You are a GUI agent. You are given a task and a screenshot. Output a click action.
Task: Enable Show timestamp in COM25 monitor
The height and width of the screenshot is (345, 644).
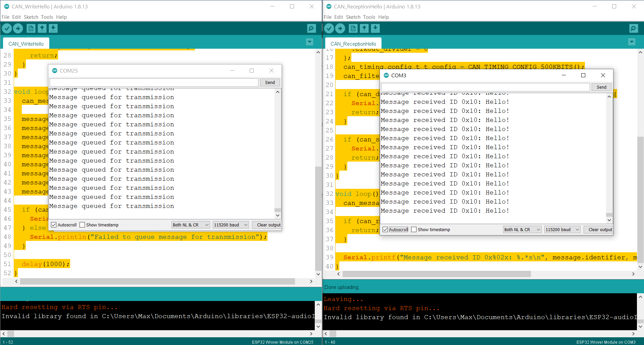coord(82,225)
